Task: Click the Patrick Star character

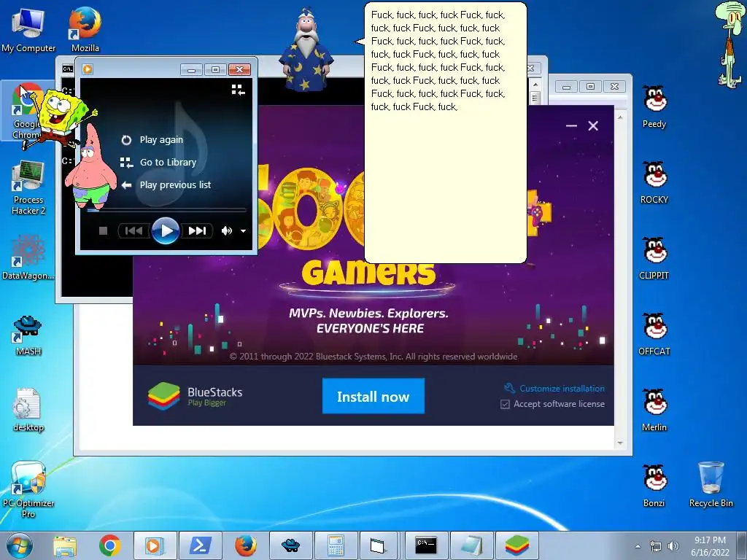Action: tap(91, 167)
